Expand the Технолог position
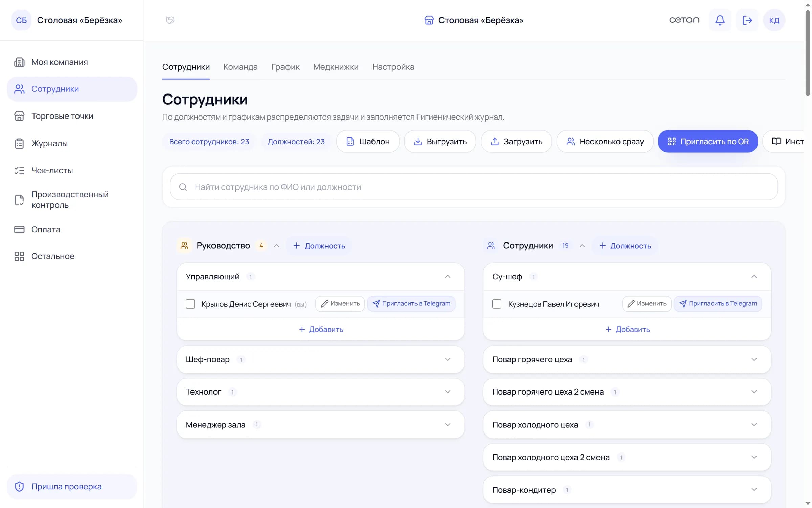 [448, 392]
